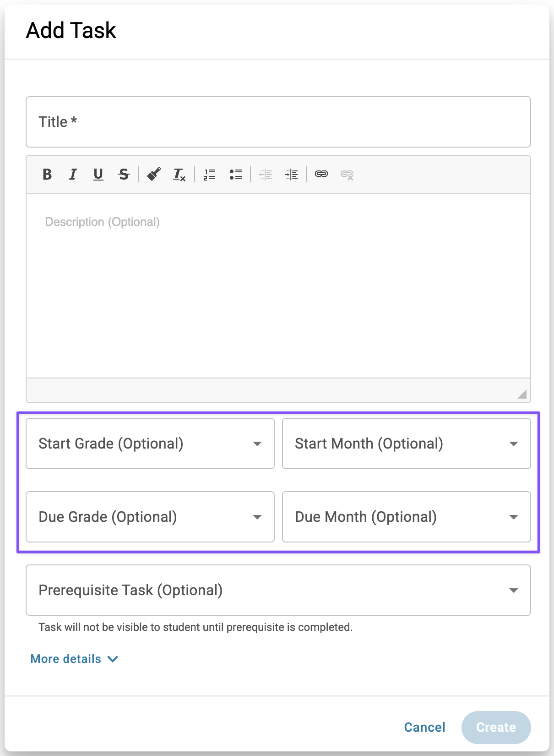Screen dimensions: 554x756
Task: Insert a link in the description
Action: [x=321, y=175]
